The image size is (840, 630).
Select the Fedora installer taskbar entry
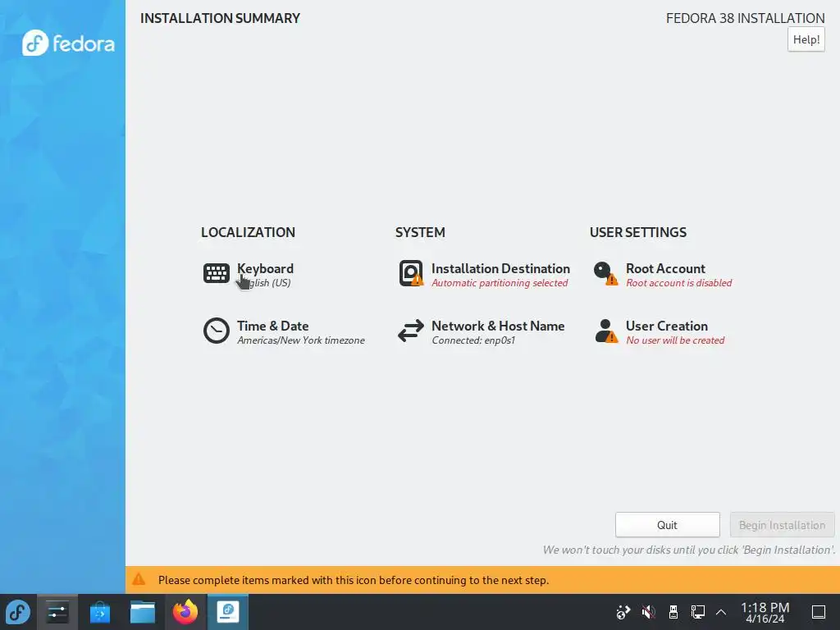tap(228, 612)
